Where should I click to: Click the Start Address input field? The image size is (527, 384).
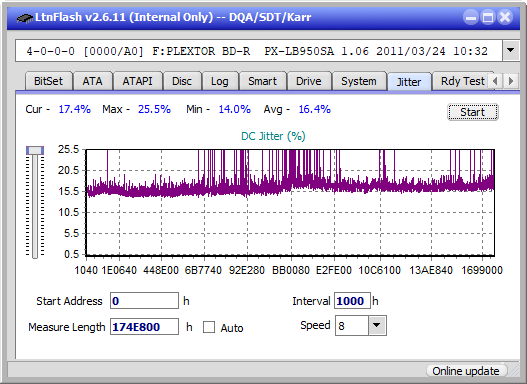(145, 301)
